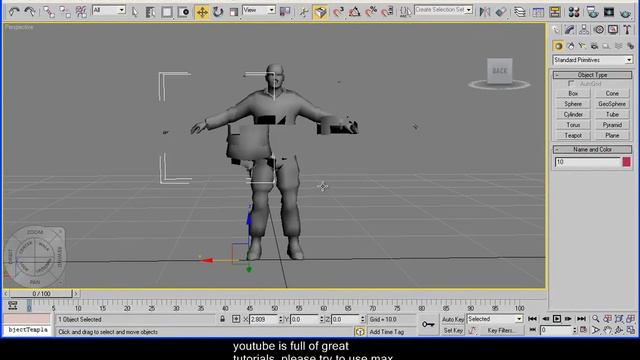
Task: Click the Select and Manipulate icon
Action: point(303,12)
